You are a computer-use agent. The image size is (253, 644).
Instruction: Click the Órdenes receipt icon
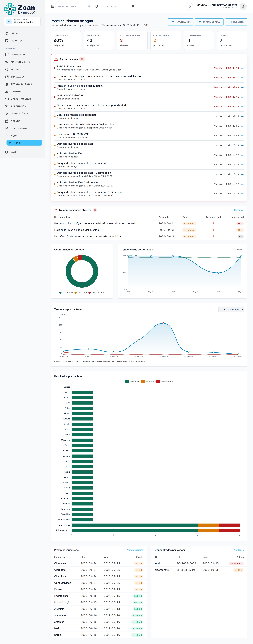[x=7, y=91]
